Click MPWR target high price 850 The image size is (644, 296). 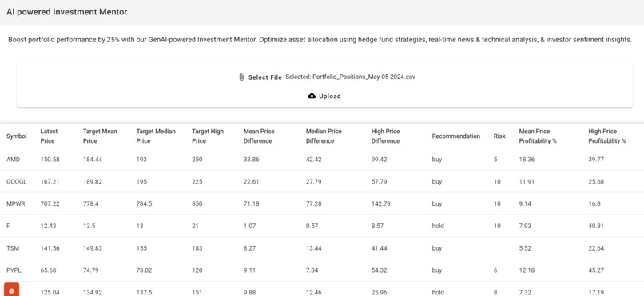197,203
